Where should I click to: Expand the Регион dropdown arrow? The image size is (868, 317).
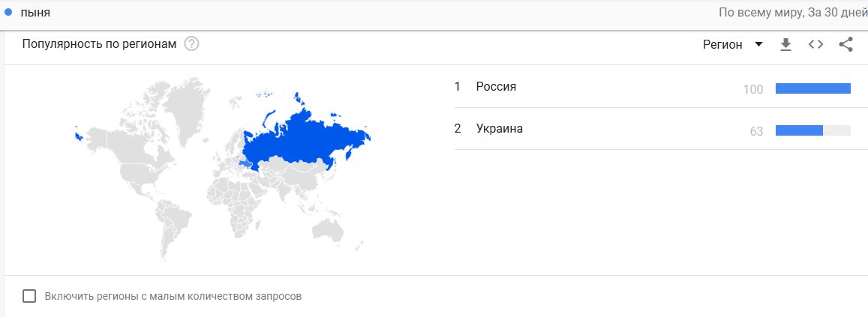[x=758, y=45]
